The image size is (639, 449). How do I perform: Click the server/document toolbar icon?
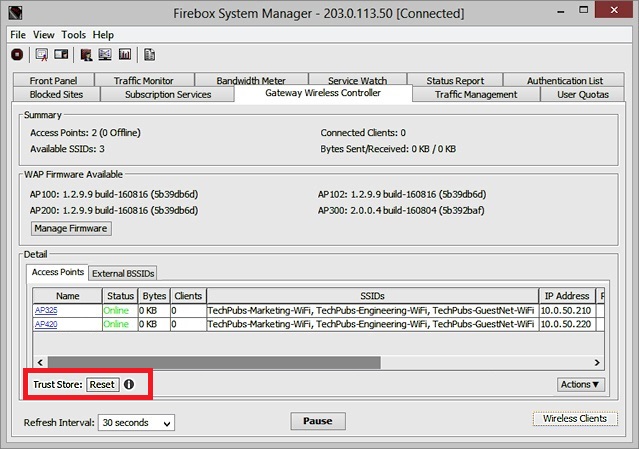tap(150, 54)
